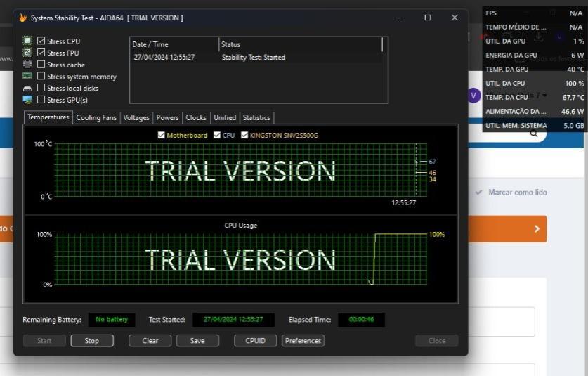The height and width of the screenshot is (376, 588).
Task: Switch to the Clocks tab
Action: [x=196, y=118]
